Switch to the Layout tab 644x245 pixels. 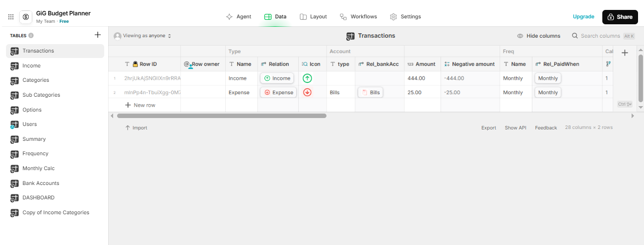coord(313,16)
